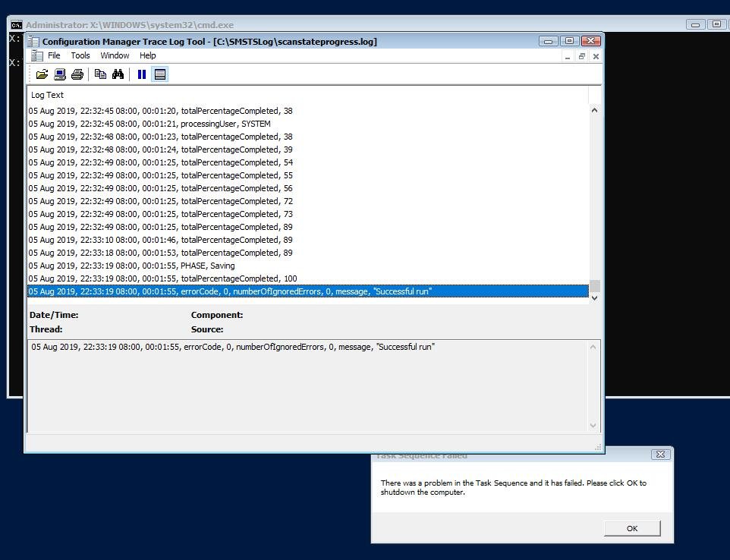Copy selected log lines with the copy icon
The image size is (730, 560).
pos(100,74)
